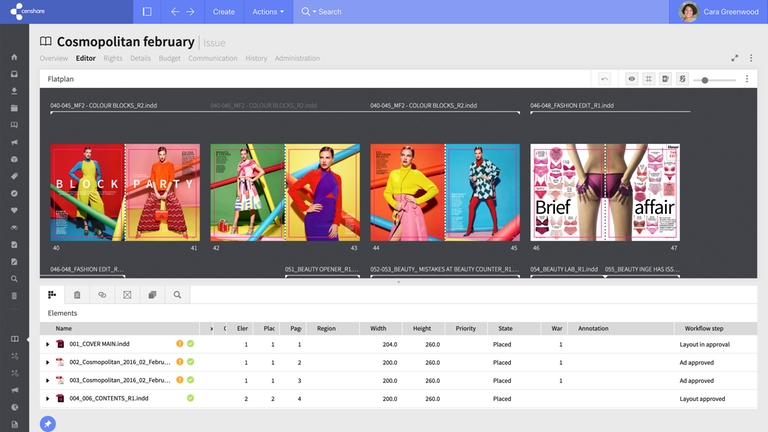Open the clipboard tab icon
Image resolution: width=768 pixels, height=432 pixels.
coord(77,294)
